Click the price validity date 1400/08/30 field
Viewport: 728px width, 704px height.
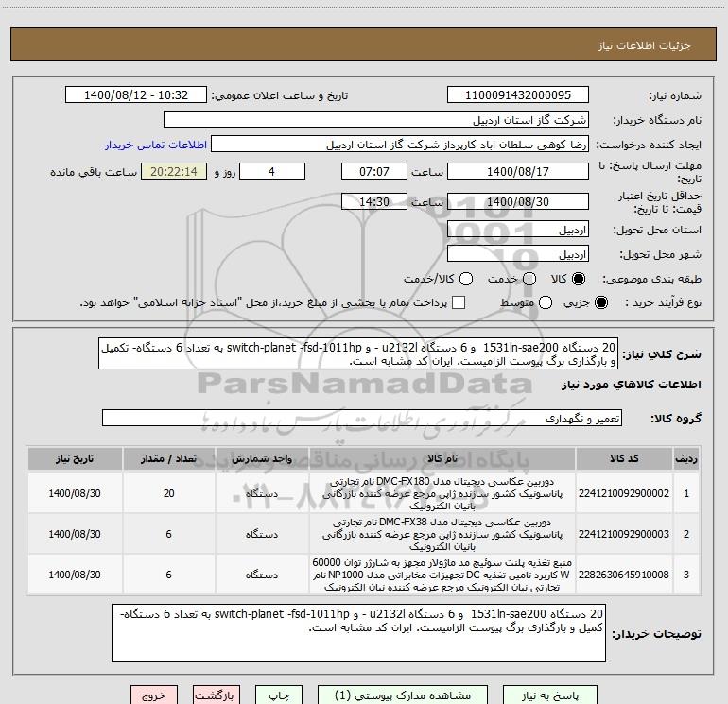[x=518, y=201]
